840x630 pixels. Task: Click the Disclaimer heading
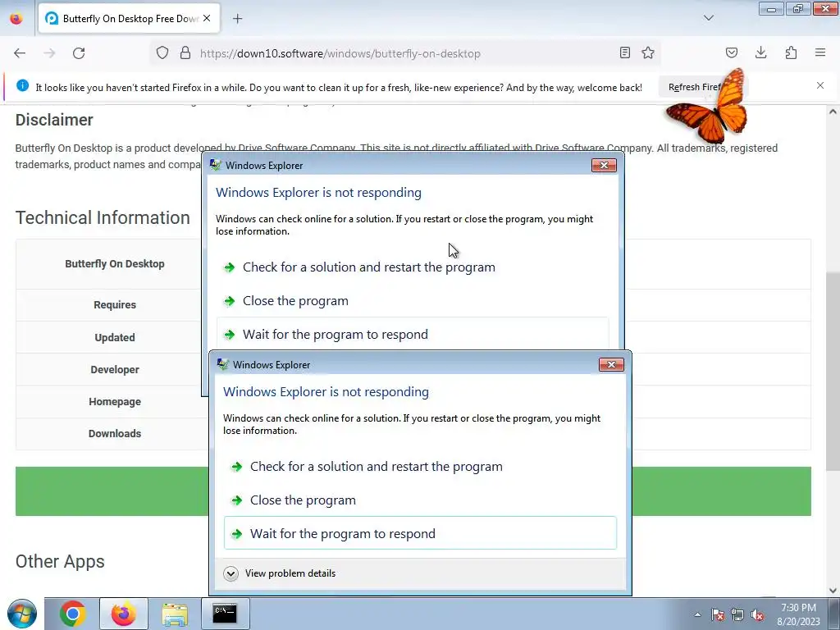point(54,120)
